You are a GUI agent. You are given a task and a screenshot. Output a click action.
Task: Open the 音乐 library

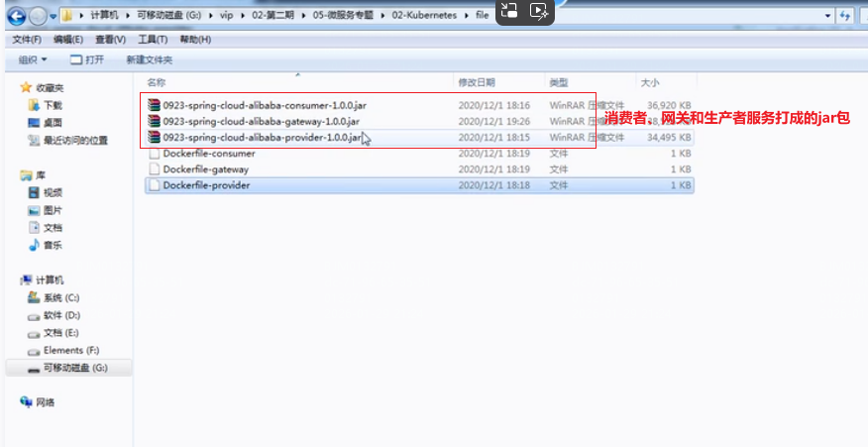[x=53, y=246]
